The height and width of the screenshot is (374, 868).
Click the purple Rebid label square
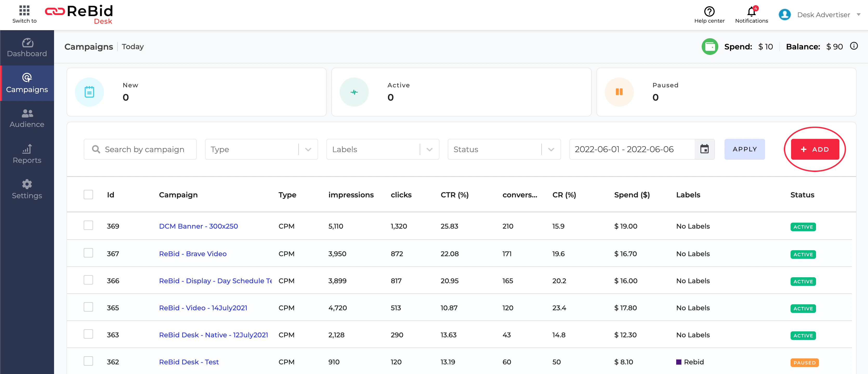pos(679,362)
